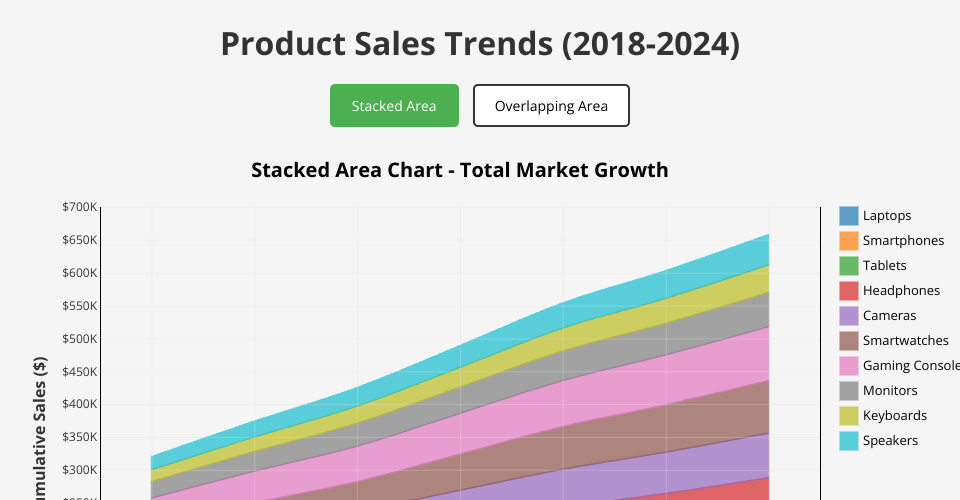Image resolution: width=960 pixels, height=500 pixels.
Task: Click the orange Smartphones legend swatch
Action: pos(849,241)
